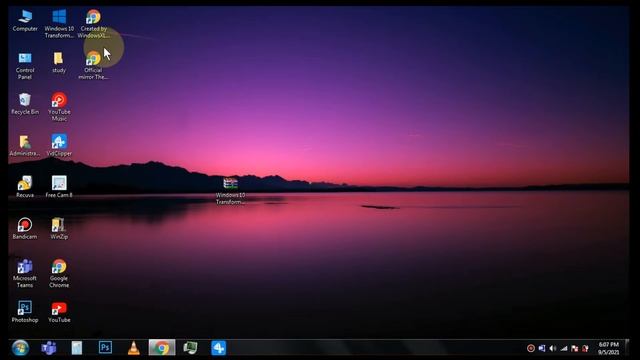640x360 pixels.
Task: Open Microsoft Teams from the taskbar
Action: tap(49, 348)
